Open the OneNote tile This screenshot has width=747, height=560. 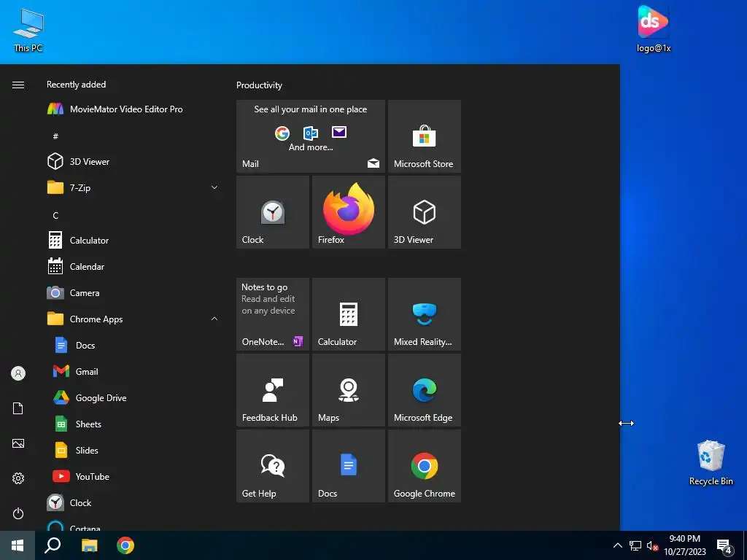pos(273,314)
